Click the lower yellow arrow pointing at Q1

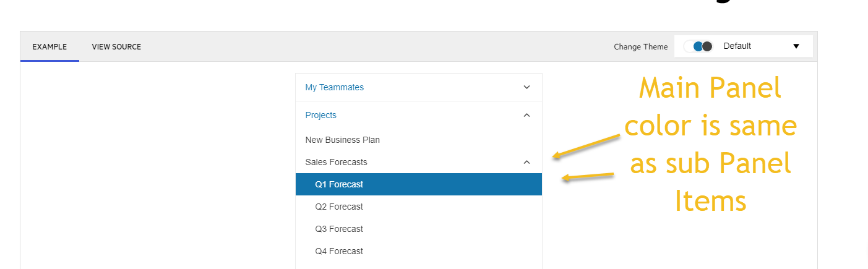588,177
